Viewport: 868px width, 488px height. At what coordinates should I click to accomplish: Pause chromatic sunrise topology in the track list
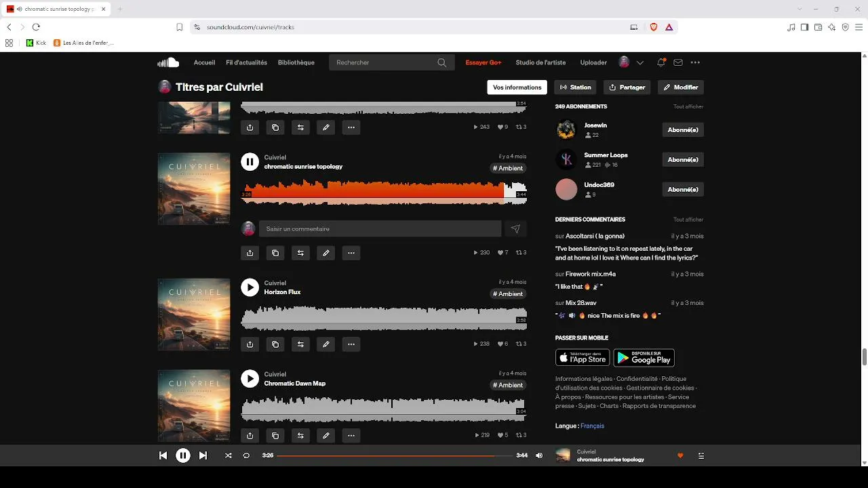pos(250,161)
